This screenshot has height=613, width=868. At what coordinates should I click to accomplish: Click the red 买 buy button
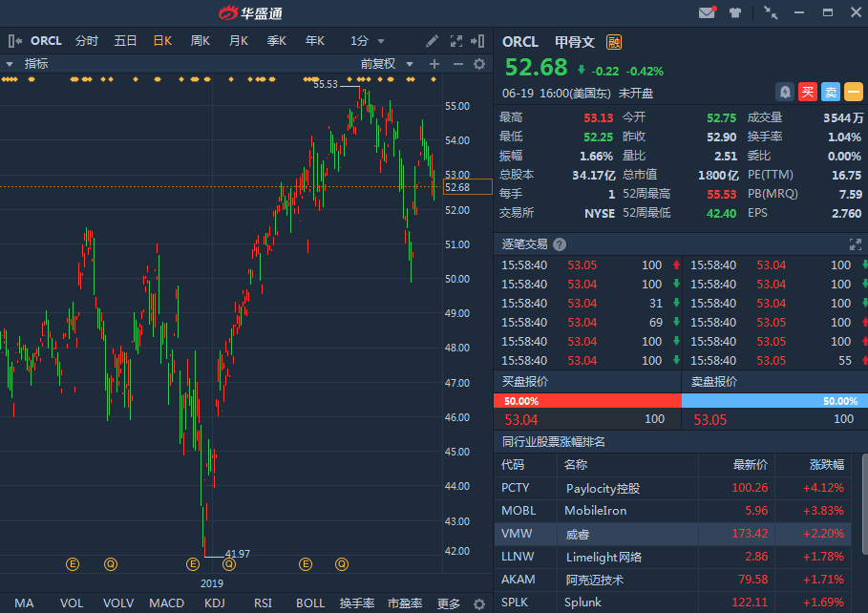(808, 92)
